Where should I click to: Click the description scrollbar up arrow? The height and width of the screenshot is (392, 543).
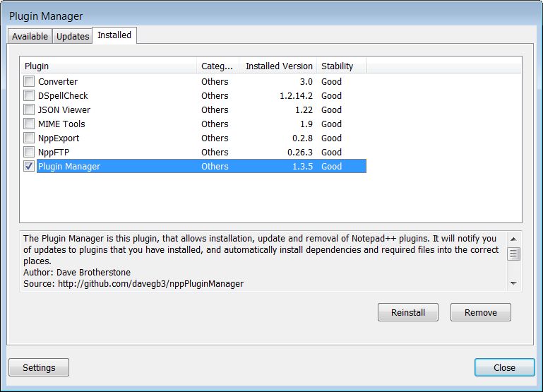[x=513, y=239]
